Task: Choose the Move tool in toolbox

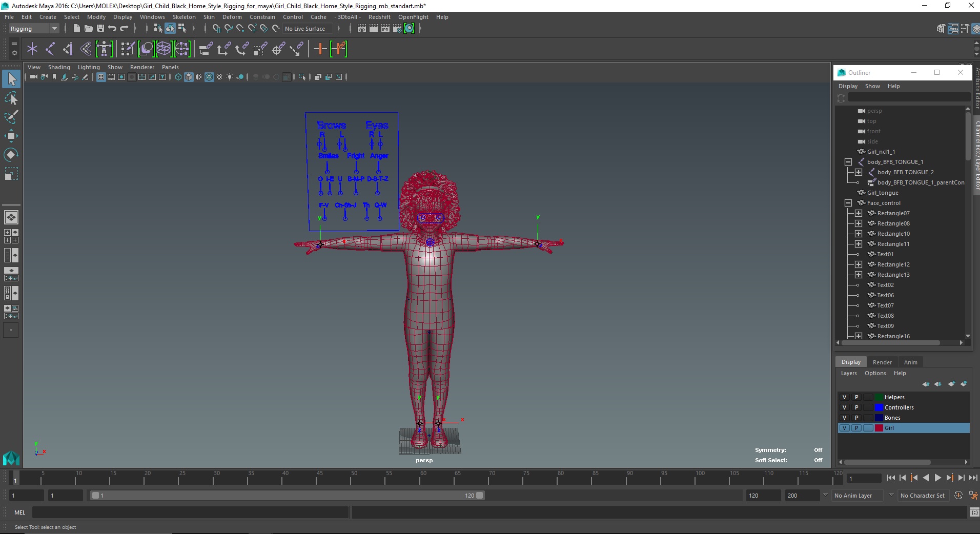Action: tap(11, 136)
